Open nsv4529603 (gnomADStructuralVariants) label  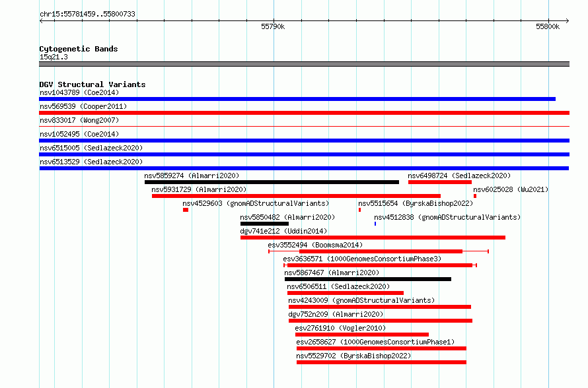click(x=256, y=203)
